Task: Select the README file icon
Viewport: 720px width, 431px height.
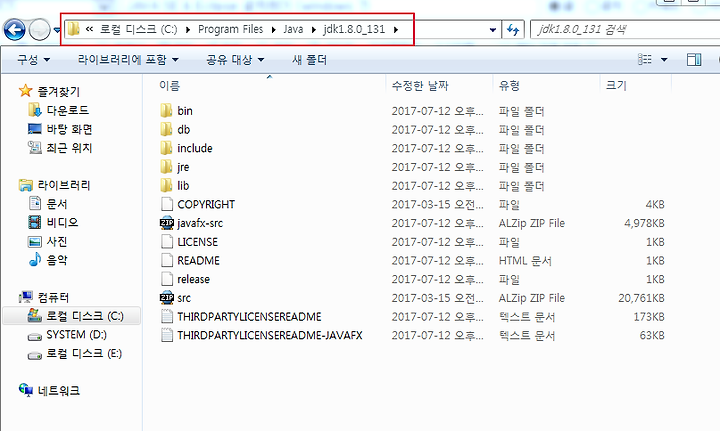Action: click(167, 260)
